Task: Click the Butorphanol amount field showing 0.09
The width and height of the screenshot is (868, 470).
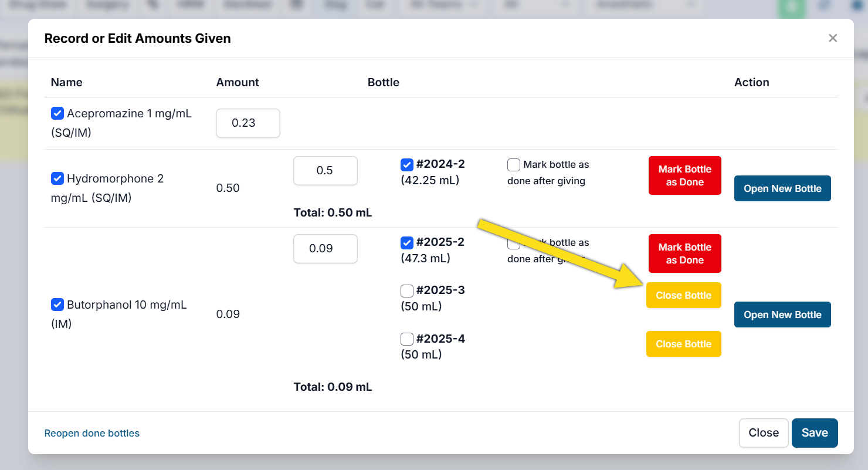Action: pos(325,249)
